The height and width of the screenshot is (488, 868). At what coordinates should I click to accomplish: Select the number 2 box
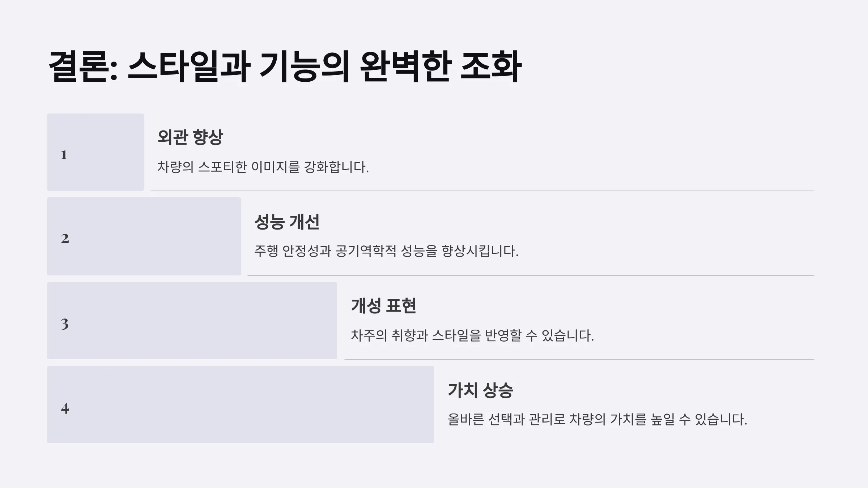pyautogui.click(x=144, y=236)
